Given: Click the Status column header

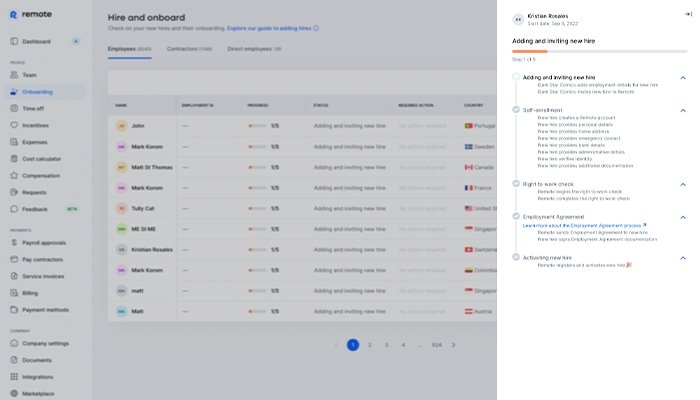Looking at the screenshot, I should [x=321, y=105].
